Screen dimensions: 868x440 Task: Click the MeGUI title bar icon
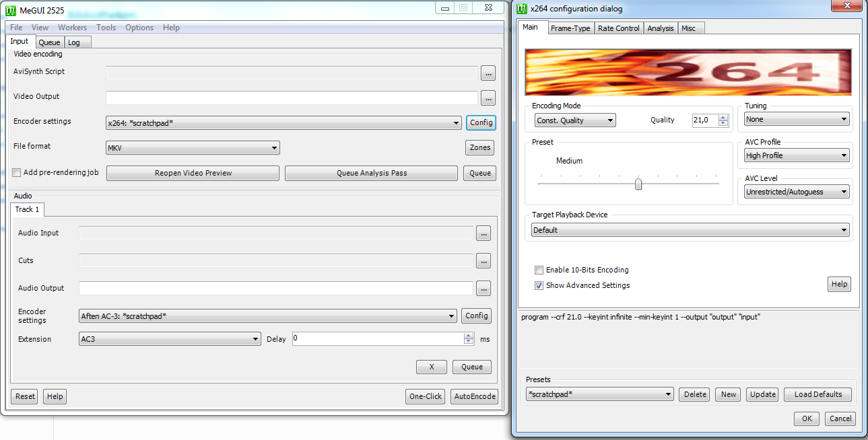pyautogui.click(x=11, y=9)
